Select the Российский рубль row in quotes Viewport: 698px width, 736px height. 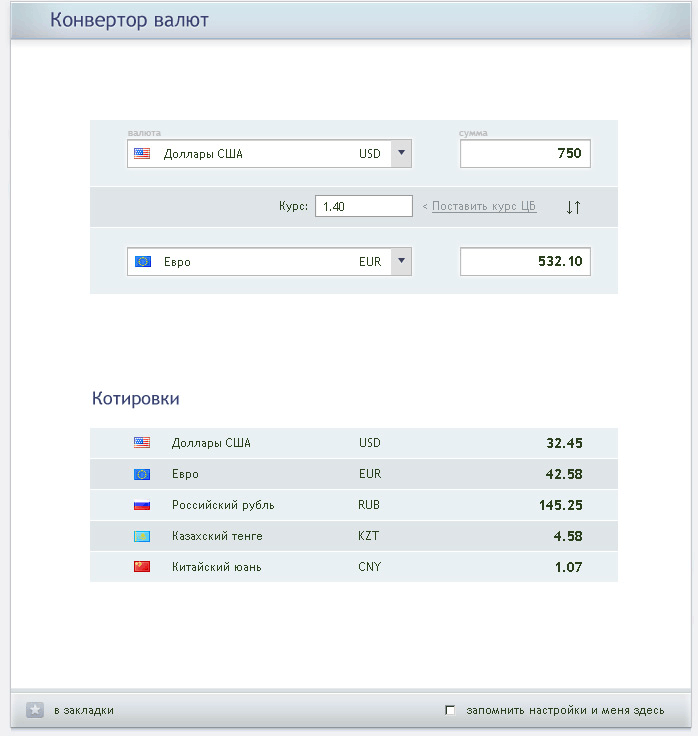point(353,505)
